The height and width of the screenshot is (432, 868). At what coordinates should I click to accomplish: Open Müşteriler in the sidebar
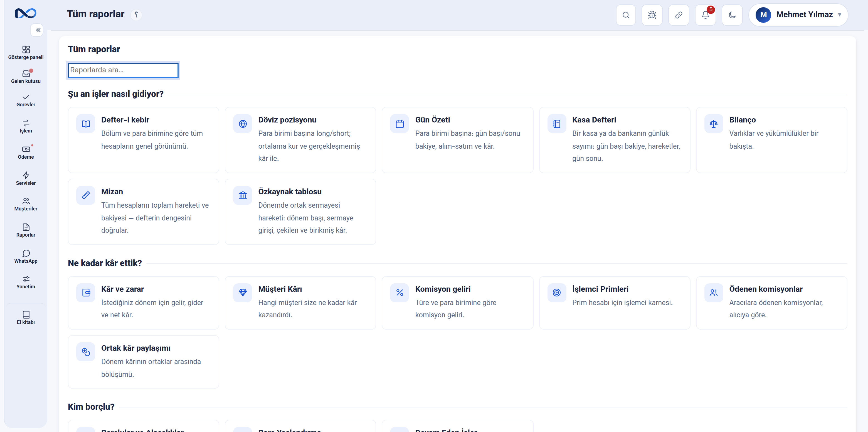point(26,204)
